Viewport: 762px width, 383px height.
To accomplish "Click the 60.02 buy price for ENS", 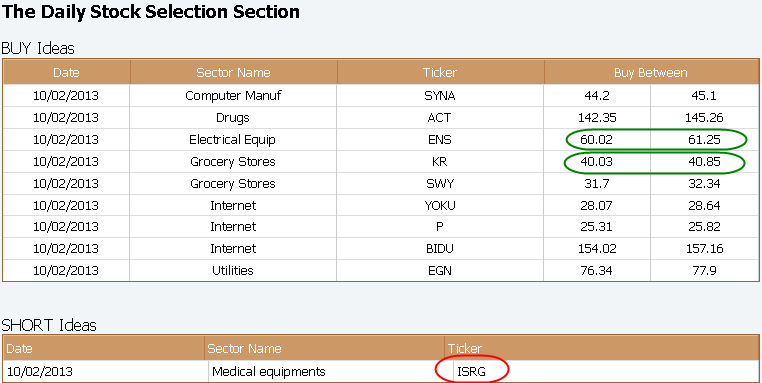I will click(x=597, y=139).
